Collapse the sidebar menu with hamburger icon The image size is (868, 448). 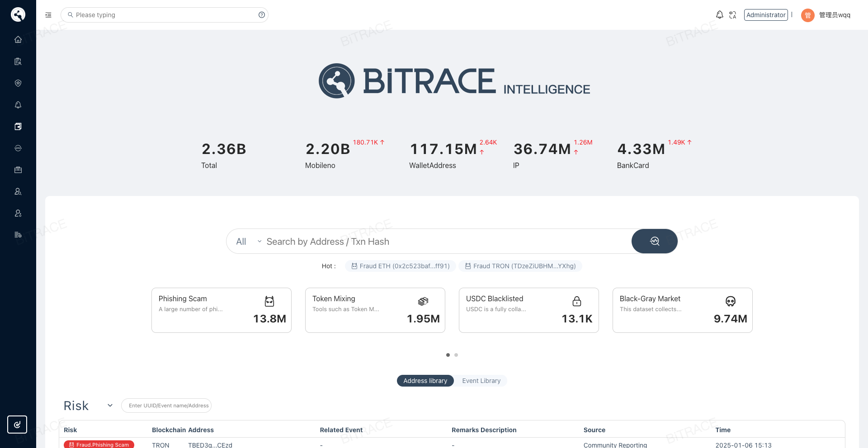(x=48, y=15)
